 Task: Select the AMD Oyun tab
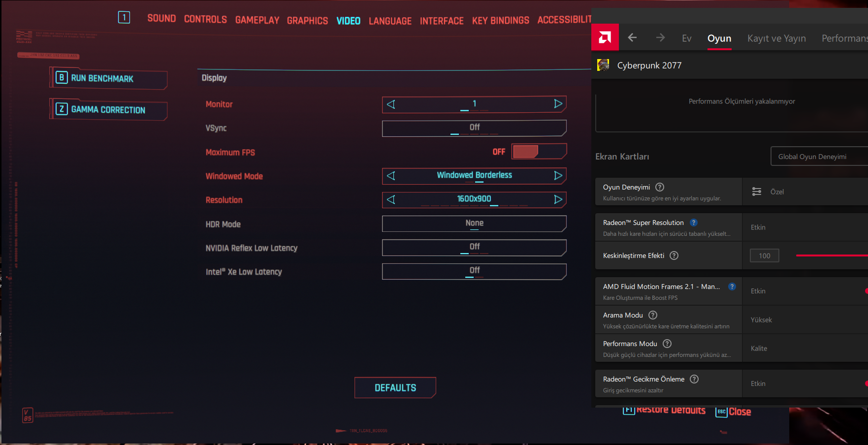719,38
